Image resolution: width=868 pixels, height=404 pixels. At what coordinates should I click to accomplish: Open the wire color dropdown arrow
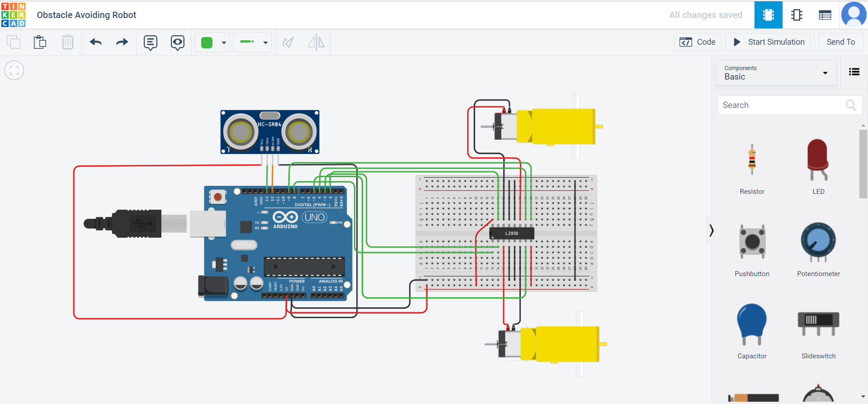[x=224, y=43]
